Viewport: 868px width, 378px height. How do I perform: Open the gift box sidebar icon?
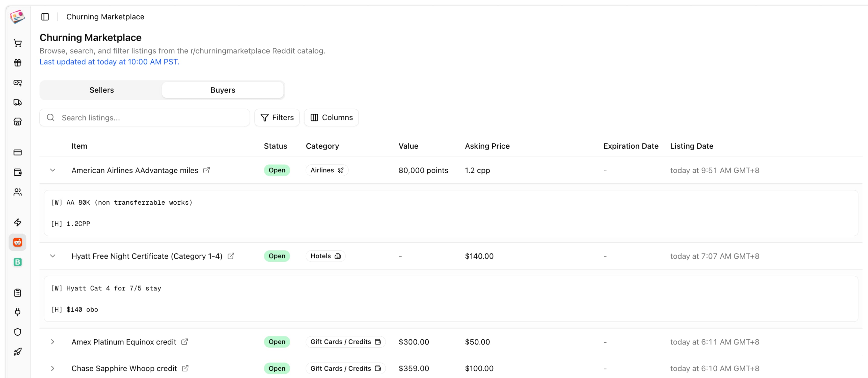(x=17, y=62)
